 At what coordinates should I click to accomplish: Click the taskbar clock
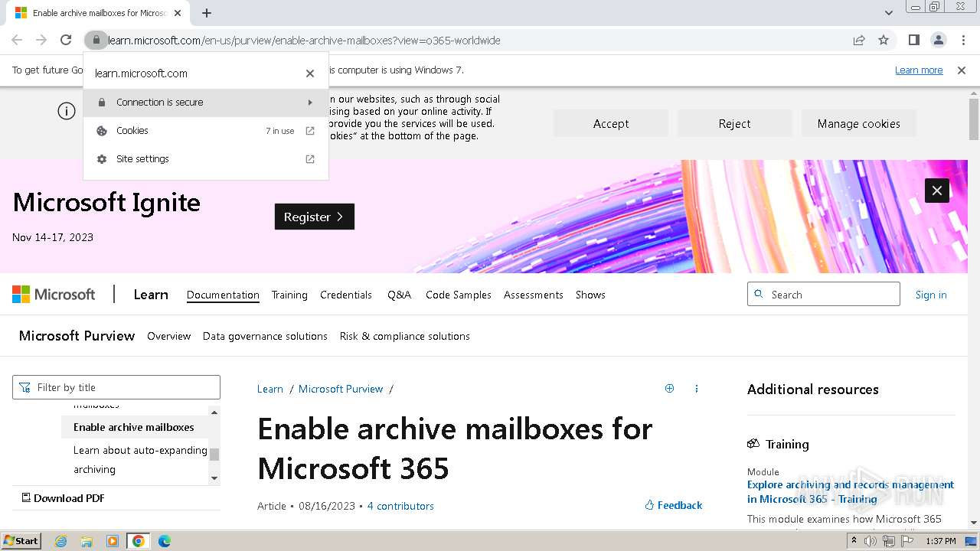click(x=940, y=541)
